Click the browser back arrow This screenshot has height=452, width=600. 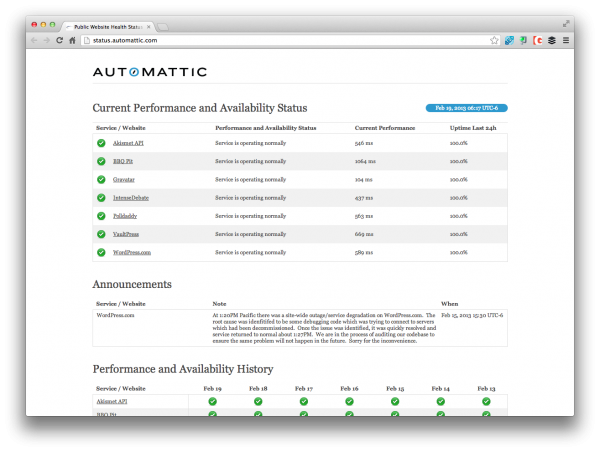tap(34, 40)
